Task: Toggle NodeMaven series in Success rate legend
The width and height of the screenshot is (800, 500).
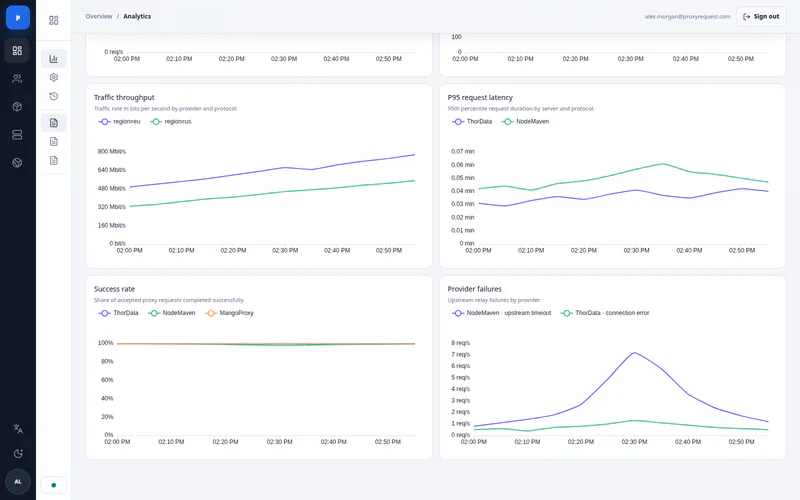Action: pos(172,313)
